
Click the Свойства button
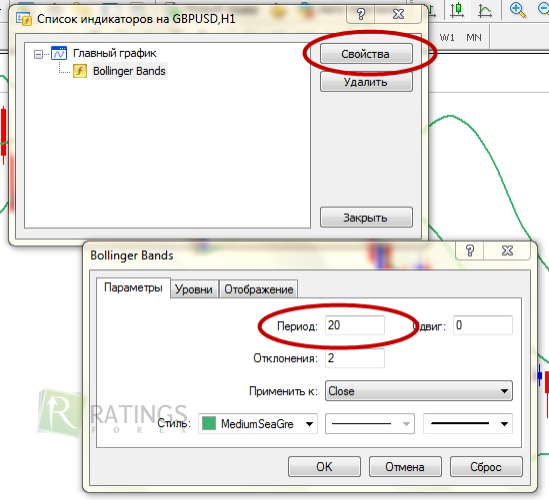[366, 54]
